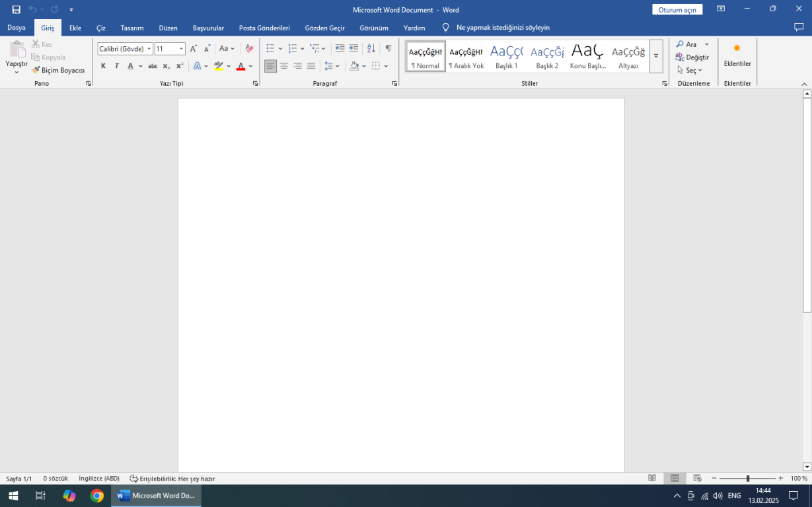The width and height of the screenshot is (812, 507).
Task: Click the Biçim Boyacısı format painter
Action: click(x=58, y=70)
